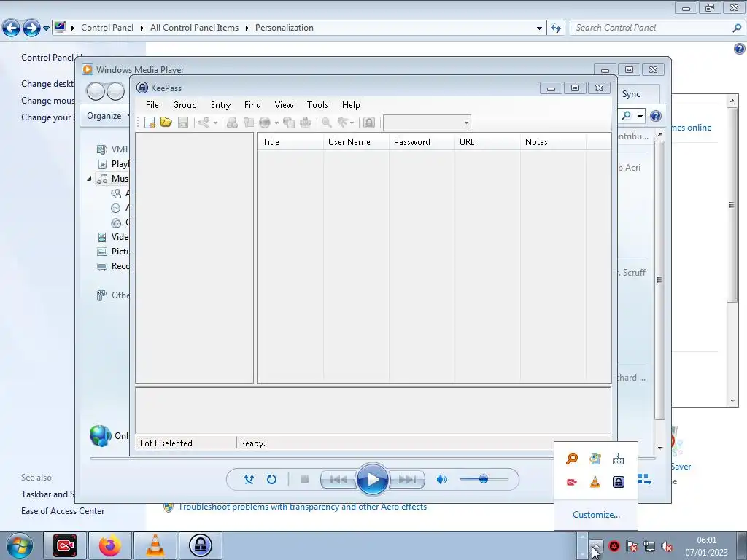Click the Control Panel back arrow button

(x=12, y=28)
